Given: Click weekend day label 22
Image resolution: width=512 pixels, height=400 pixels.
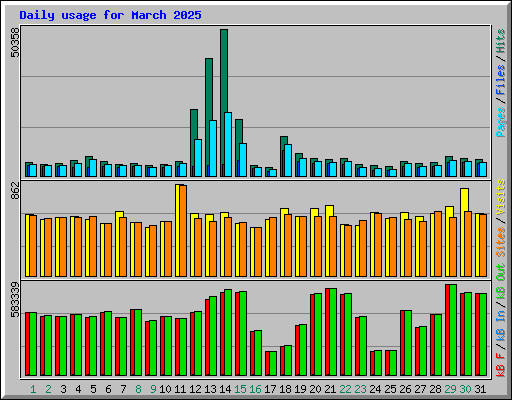Looking at the screenshot, I should click(345, 389).
